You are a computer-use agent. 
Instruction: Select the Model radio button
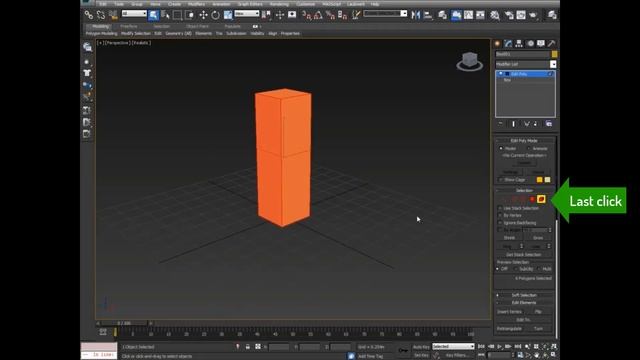click(501, 149)
